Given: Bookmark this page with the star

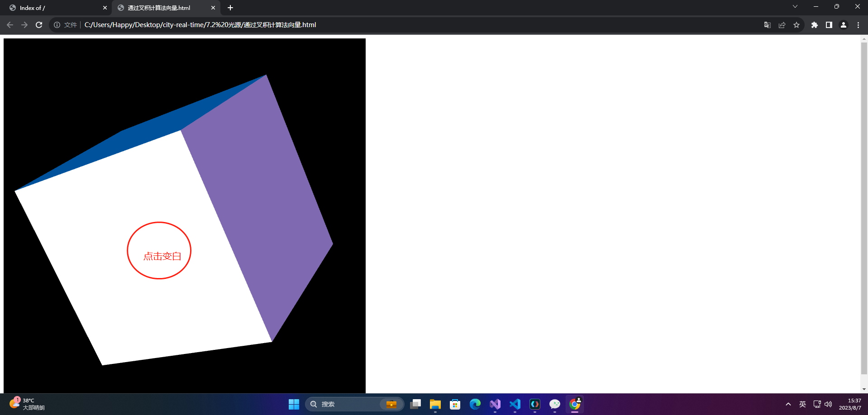Looking at the screenshot, I should pyautogui.click(x=796, y=25).
